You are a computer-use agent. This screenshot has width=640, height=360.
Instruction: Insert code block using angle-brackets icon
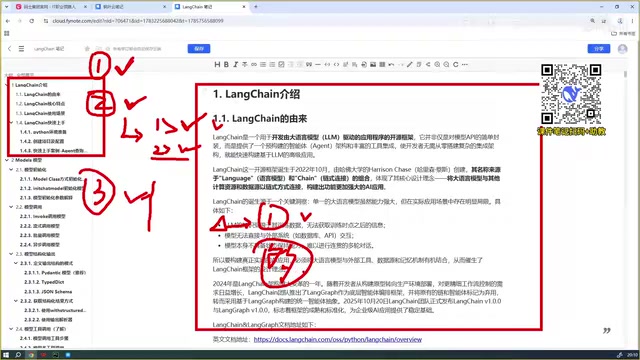coord(336,64)
